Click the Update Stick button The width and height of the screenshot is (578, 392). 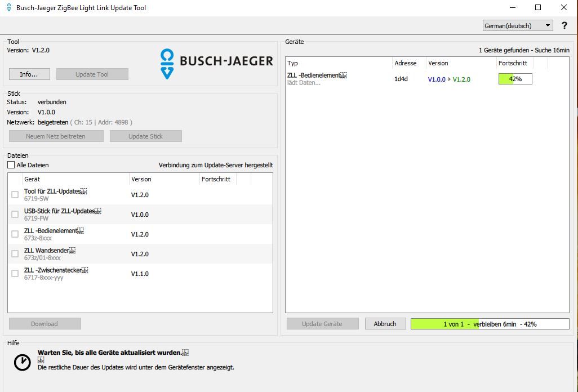[145, 136]
